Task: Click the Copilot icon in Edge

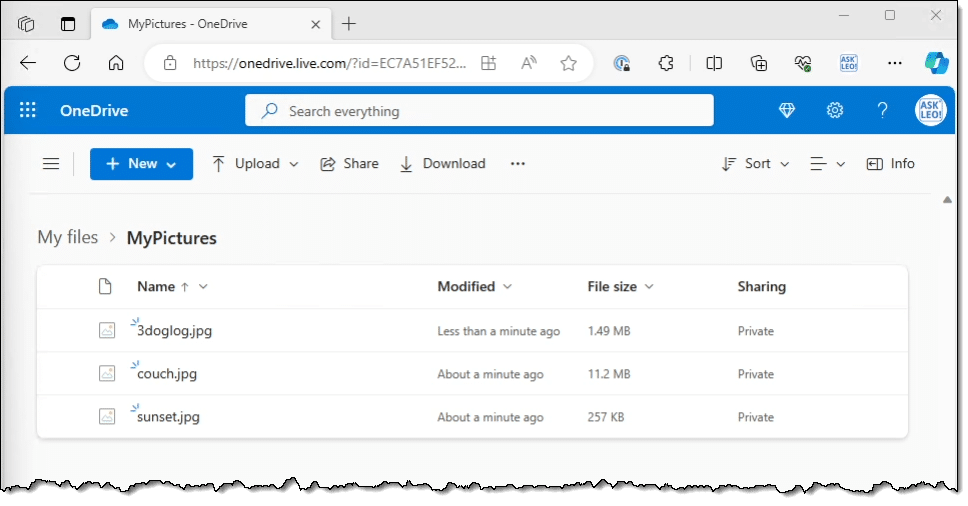Action: (936, 63)
